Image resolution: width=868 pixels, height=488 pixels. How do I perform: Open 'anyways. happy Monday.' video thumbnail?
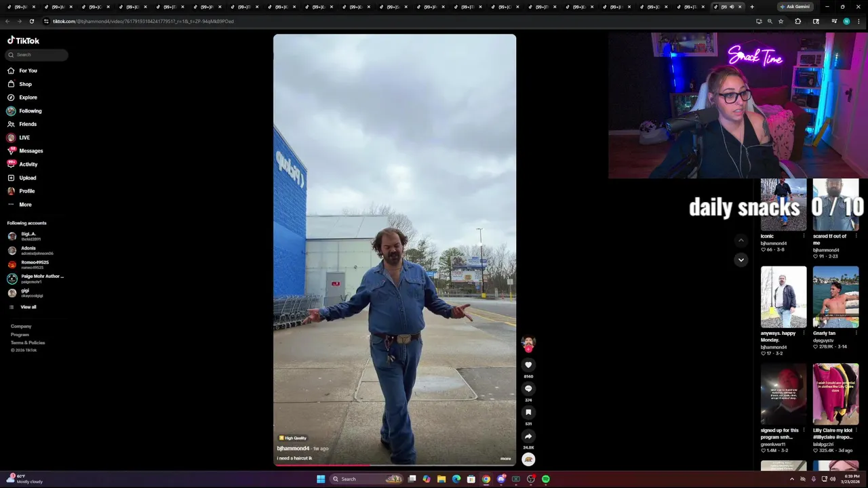(783, 297)
